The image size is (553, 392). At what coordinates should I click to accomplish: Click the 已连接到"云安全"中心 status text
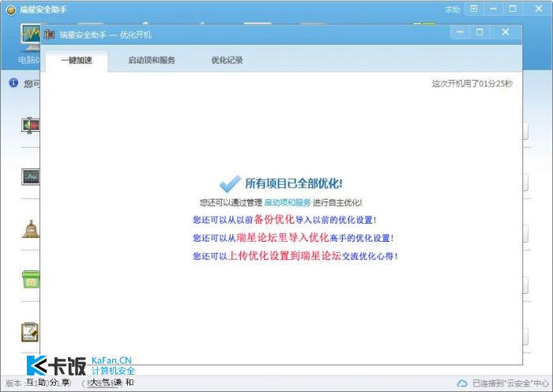click(510, 383)
